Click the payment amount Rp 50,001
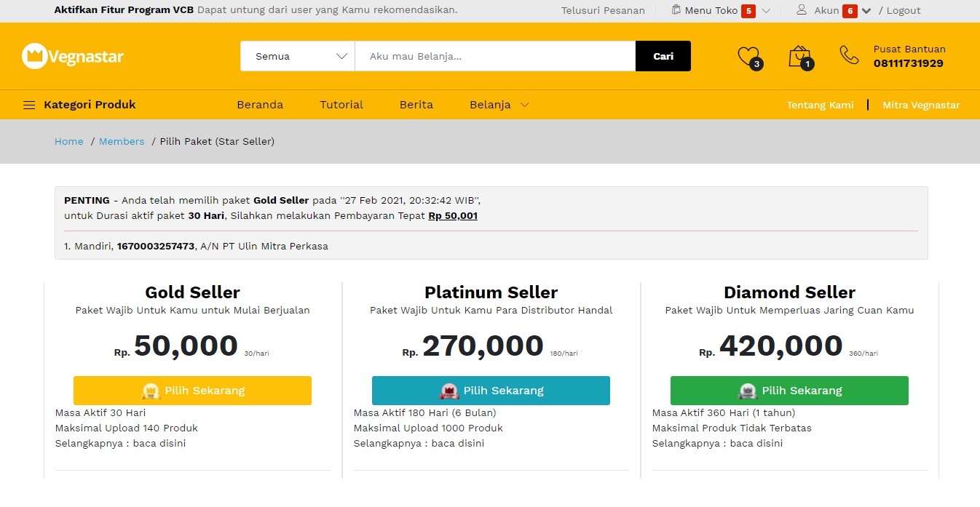The width and height of the screenshot is (980, 507). click(453, 215)
